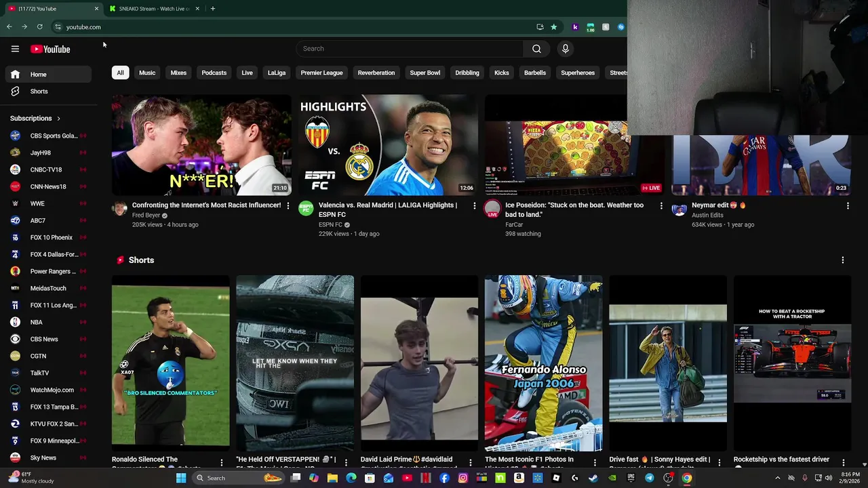Click the YouTube logo
Image resolution: width=868 pixels, height=488 pixels.
50,49
